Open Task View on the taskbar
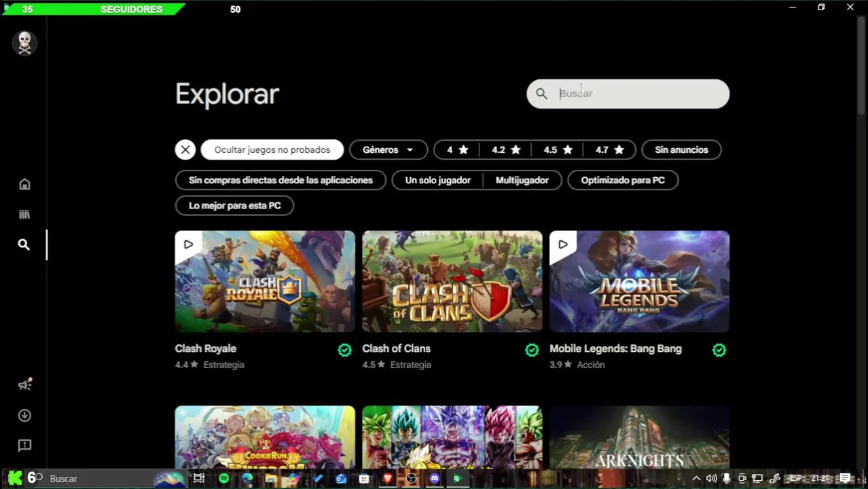 199,479
